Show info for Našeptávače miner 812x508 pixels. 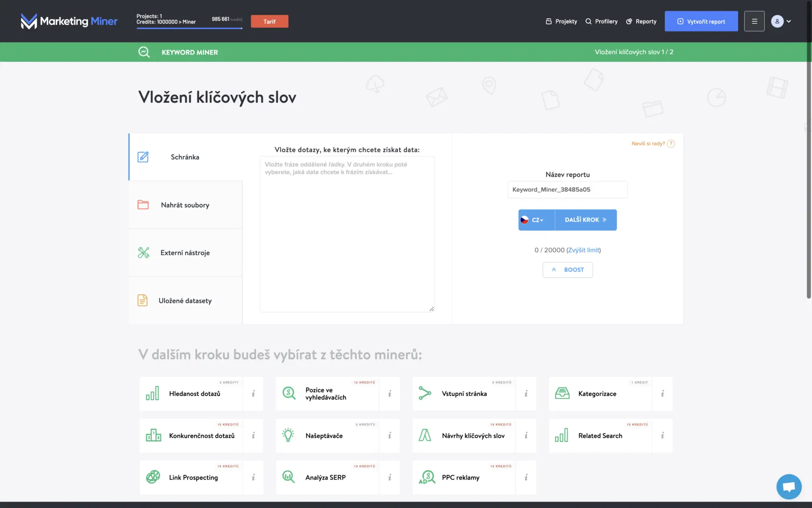coord(390,436)
